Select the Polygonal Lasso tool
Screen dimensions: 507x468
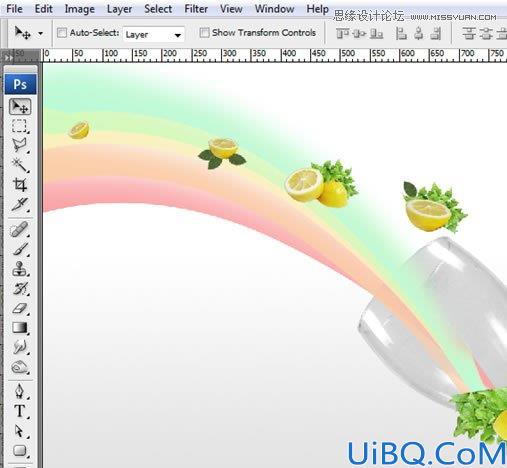pyautogui.click(x=19, y=145)
